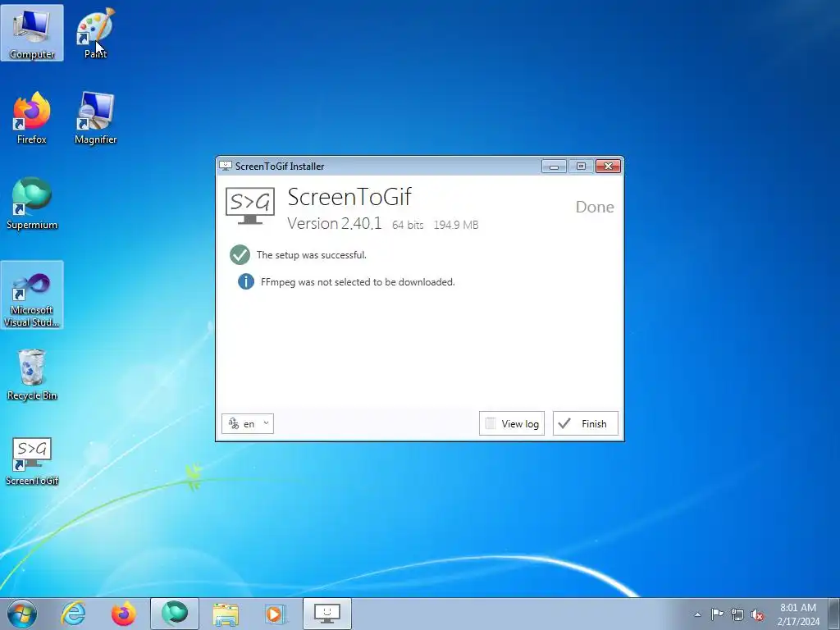Launch Internet Explorer from the taskbar
840x630 pixels.
pos(73,614)
